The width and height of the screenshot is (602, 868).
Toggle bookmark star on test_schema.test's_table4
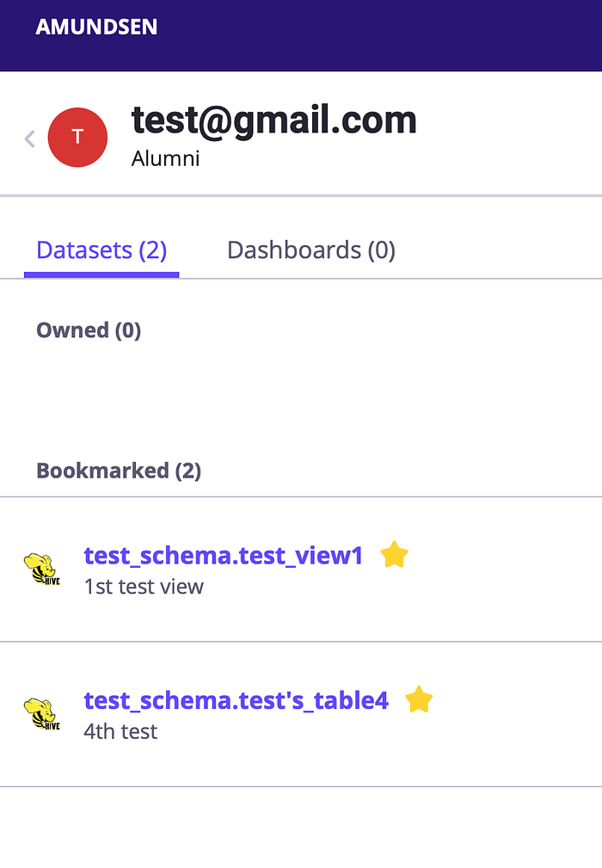coord(419,699)
